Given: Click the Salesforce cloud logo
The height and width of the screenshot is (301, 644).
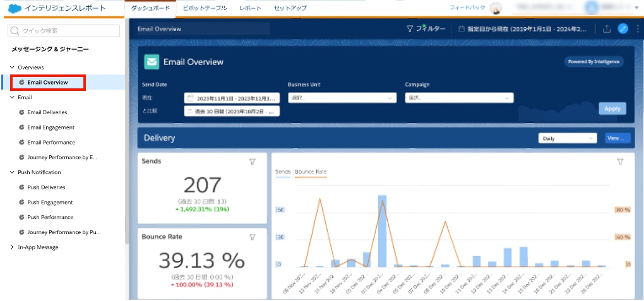Looking at the screenshot, I should click(15, 8).
